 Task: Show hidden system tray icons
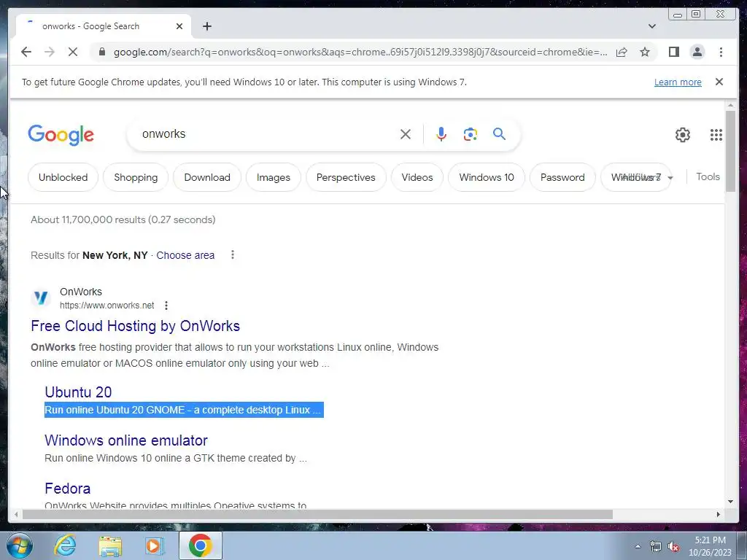click(638, 547)
